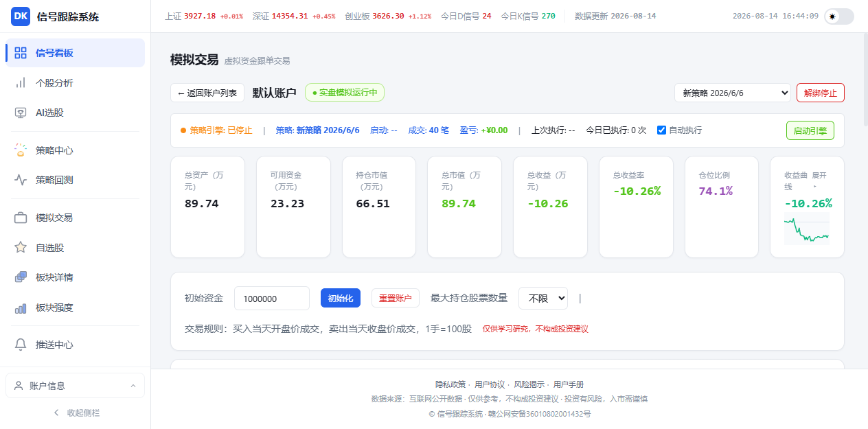Image resolution: width=868 pixels, height=429 pixels.
Task: Click the 总收益 -10.26 card
Action: point(550,207)
